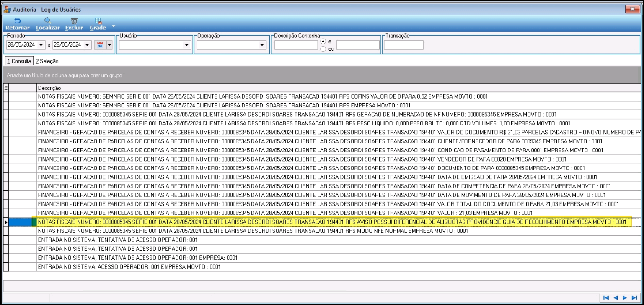
Task: Close the Auditoria - Log de Usuários window
Action: 632,9
